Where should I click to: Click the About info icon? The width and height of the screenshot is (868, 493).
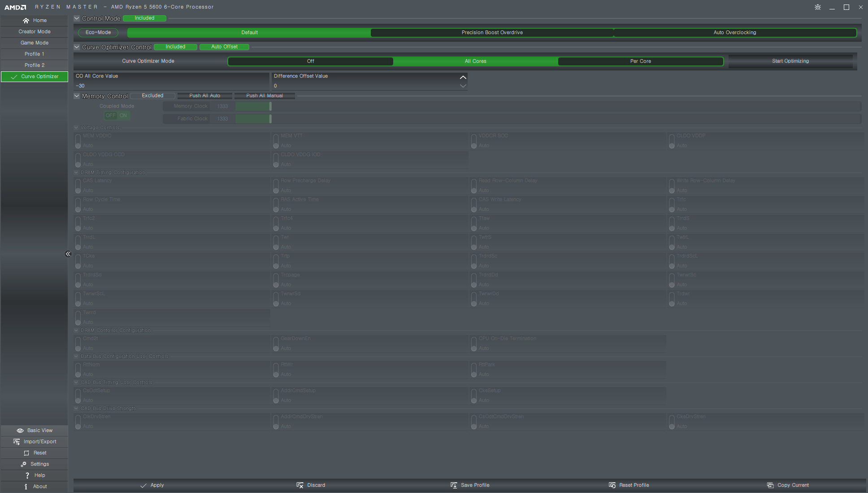click(26, 487)
